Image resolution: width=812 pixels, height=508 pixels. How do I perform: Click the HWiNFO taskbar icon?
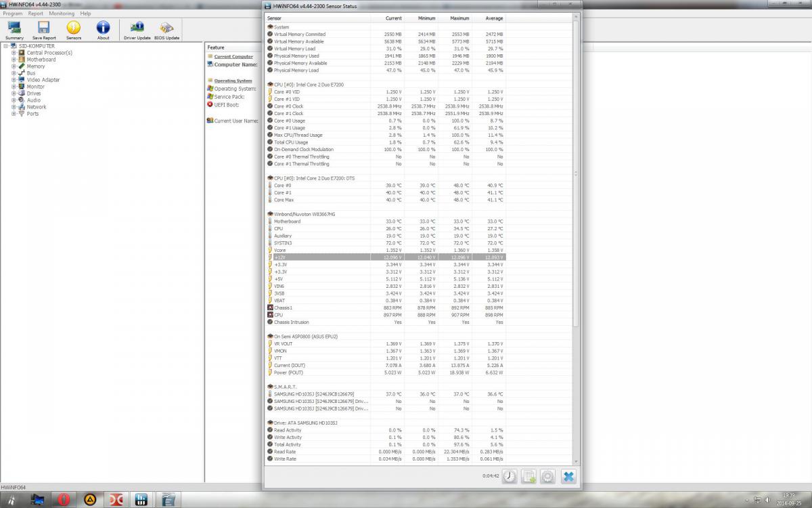141,500
